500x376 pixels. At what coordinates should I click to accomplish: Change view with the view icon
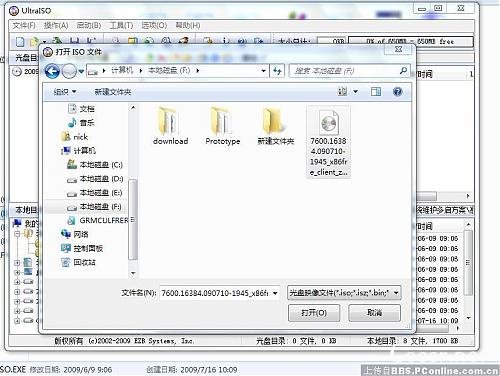point(343,91)
